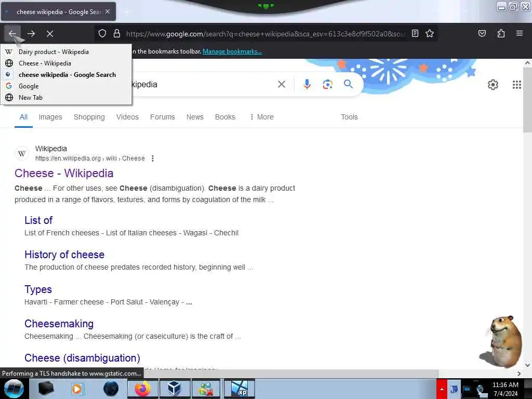Search by image with Google Lens icon

click(x=327, y=84)
